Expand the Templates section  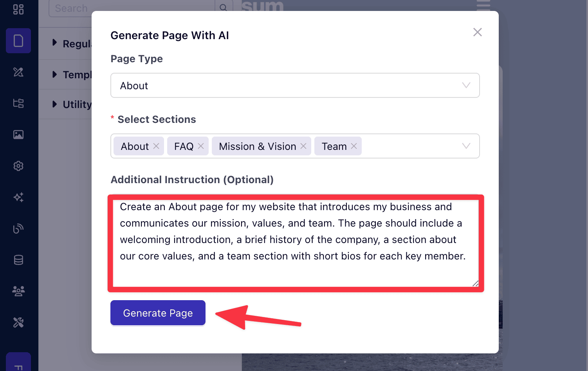(54, 74)
